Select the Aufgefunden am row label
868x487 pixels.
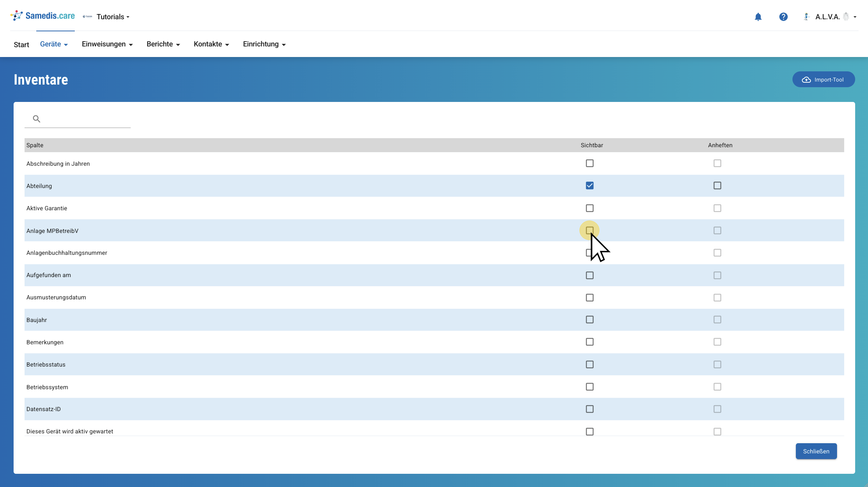click(x=49, y=275)
